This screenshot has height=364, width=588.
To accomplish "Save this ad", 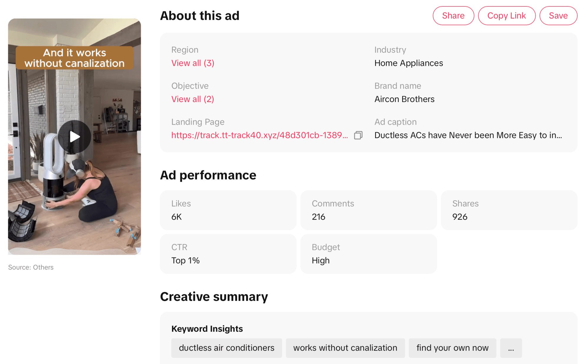I will tap(558, 16).
